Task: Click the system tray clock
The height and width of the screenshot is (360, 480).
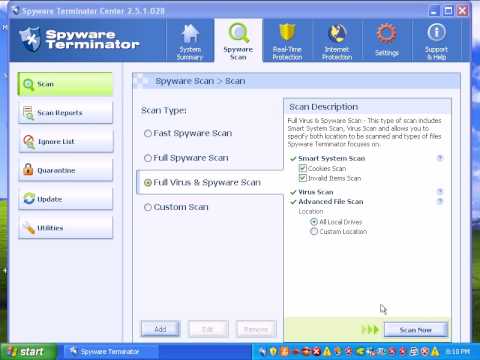Action: point(457,352)
